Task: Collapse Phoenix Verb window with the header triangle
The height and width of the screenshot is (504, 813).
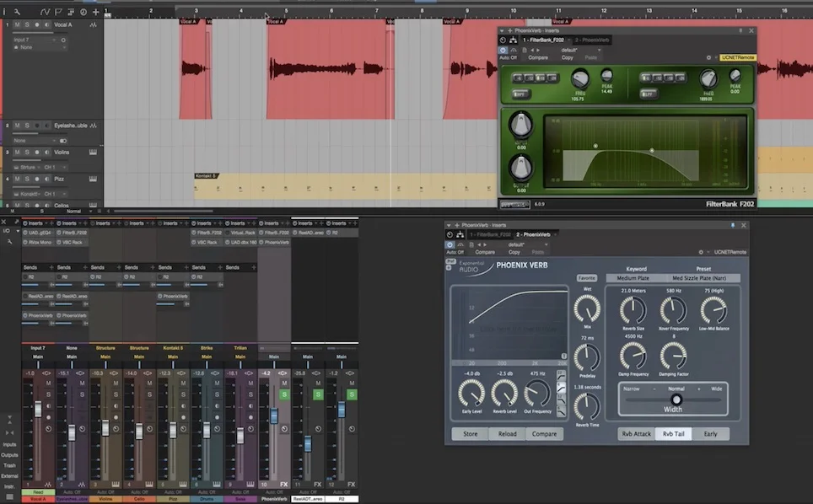Action: 449,225
